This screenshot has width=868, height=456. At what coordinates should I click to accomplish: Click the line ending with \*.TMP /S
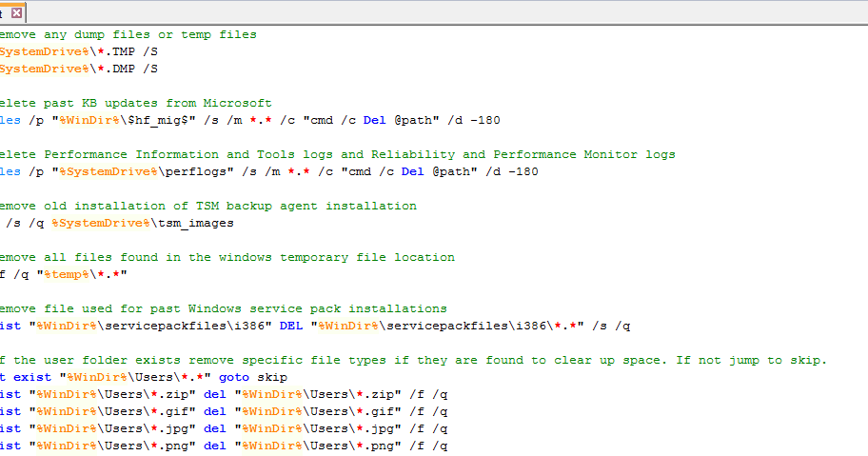point(79,51)
